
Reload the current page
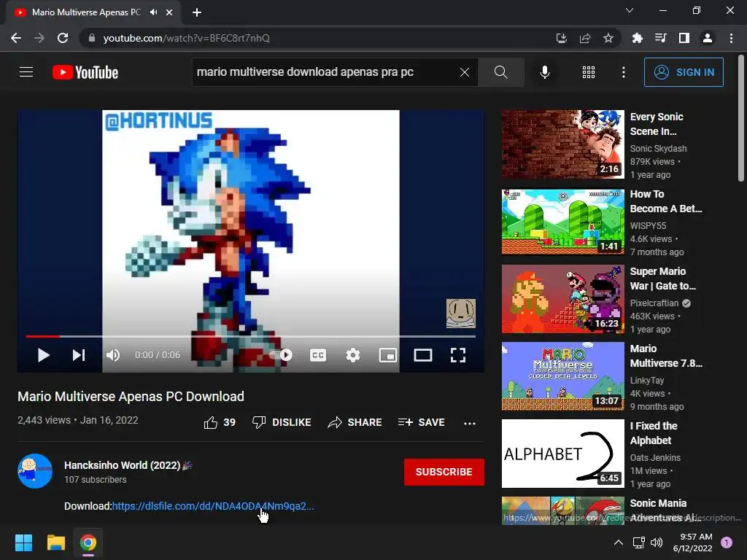click(63, 38)
